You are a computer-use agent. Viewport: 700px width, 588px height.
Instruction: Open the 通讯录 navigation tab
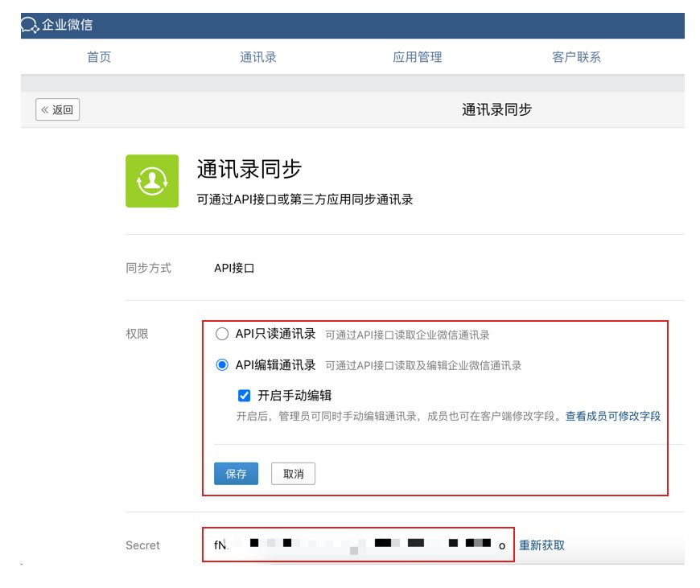[258, 57]
